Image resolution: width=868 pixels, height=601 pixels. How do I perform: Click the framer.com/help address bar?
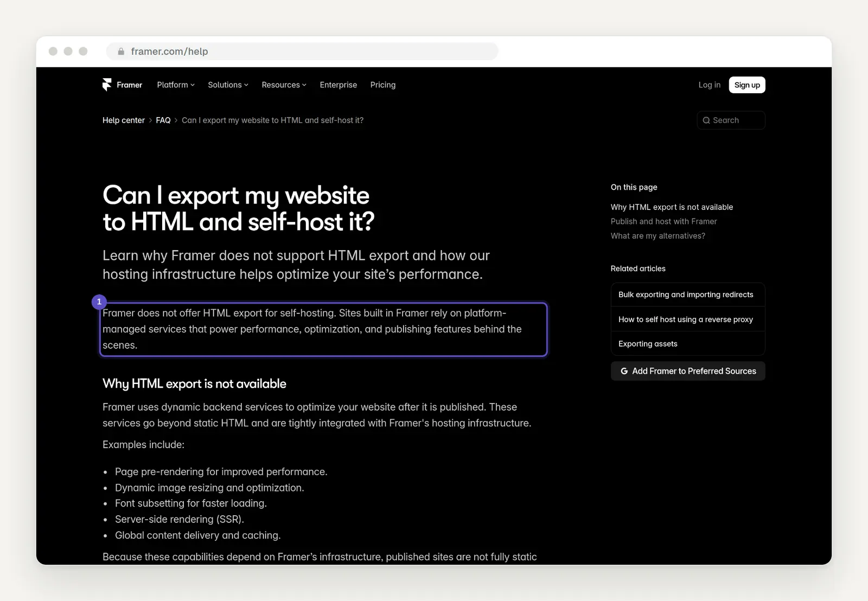[x=302, y=52]
